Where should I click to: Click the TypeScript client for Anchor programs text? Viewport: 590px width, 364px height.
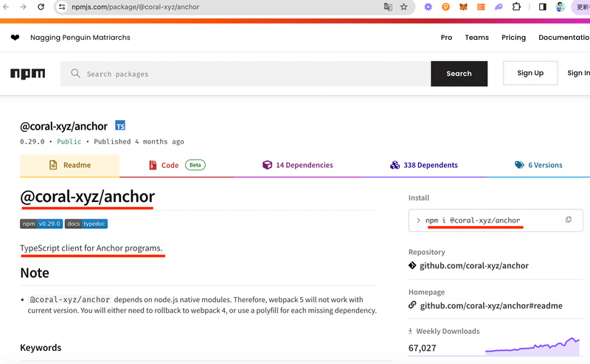coord(91,248)
